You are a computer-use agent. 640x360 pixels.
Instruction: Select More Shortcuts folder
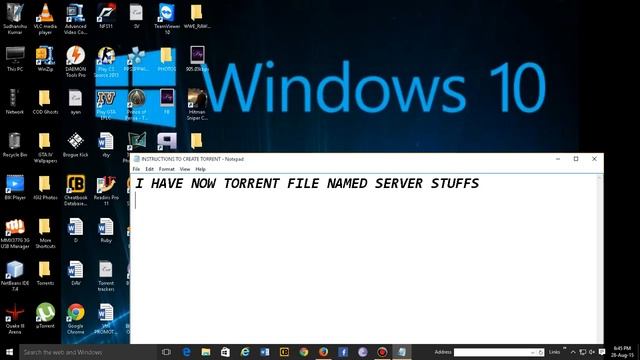point(45,233)
